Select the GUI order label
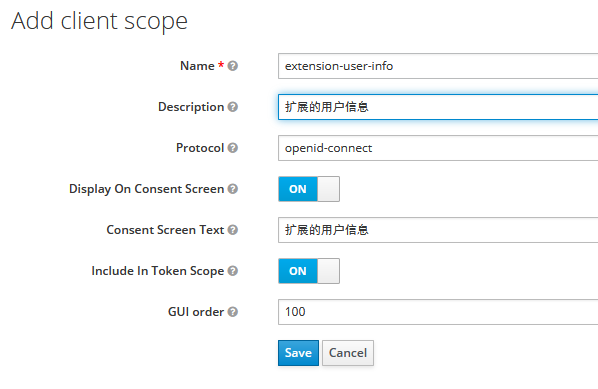The width and height of the screenshot is (598, 389). tap(196, 312)
